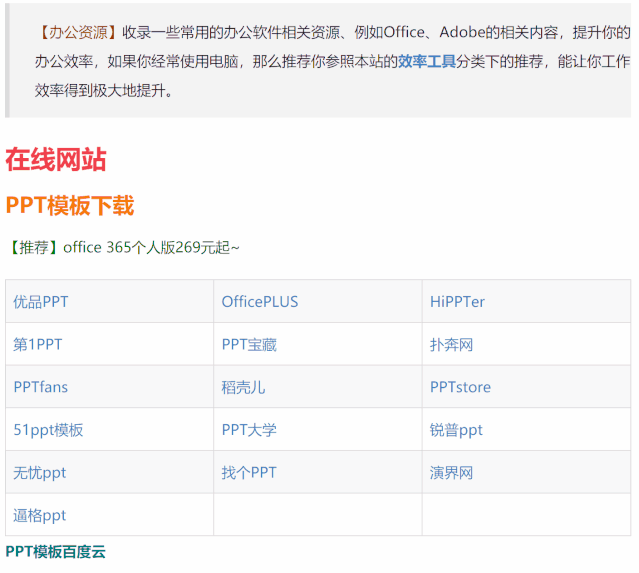639x573 pixels.
Task: Open the PPT大学 link
Action: (249, 430)
